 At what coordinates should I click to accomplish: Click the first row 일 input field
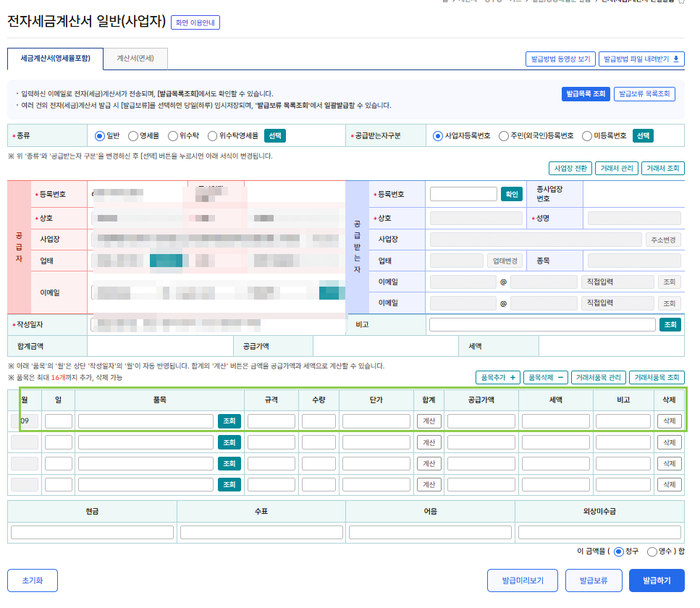[59, 421]
